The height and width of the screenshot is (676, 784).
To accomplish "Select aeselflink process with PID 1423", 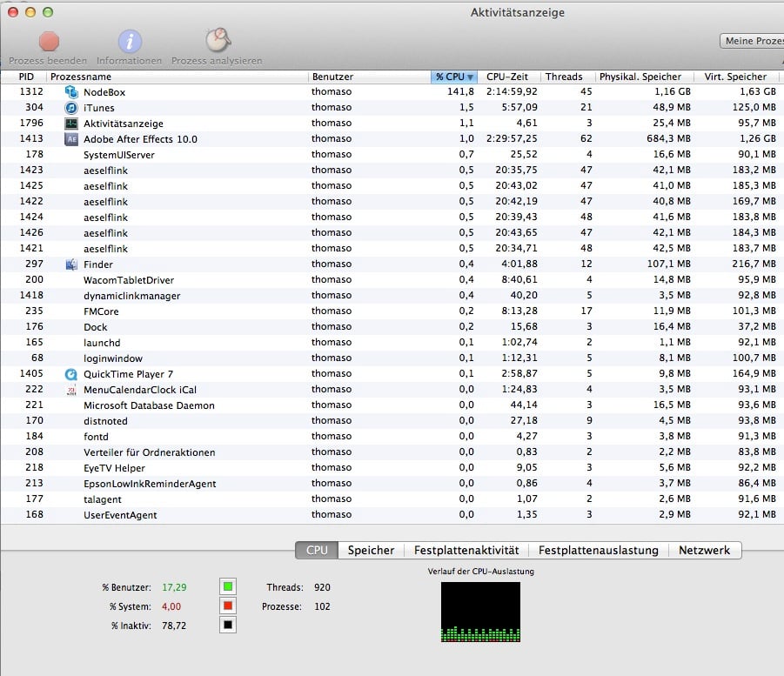I will coord(390,170).
